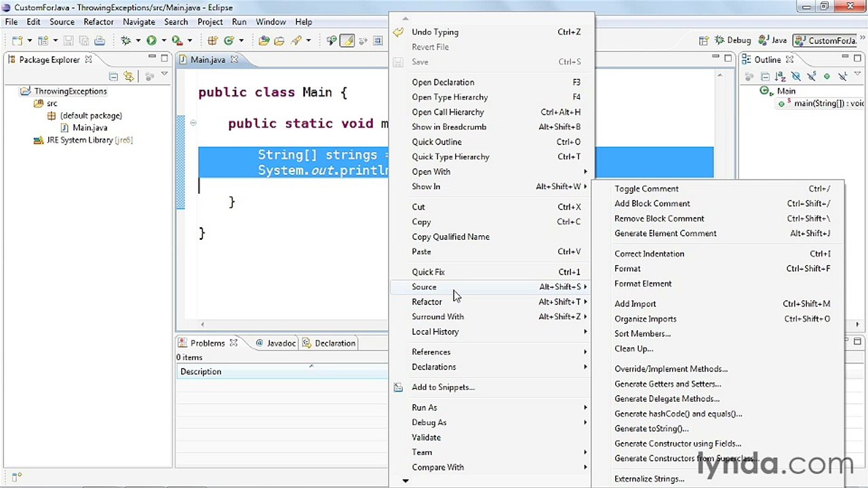Click the Open Perspective icon
868x488 pixels.
pyautogui.click(x=704, y=41)
